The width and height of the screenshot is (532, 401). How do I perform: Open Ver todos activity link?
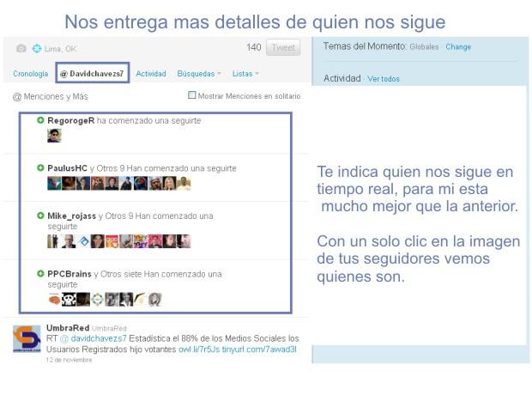[384, 79]
